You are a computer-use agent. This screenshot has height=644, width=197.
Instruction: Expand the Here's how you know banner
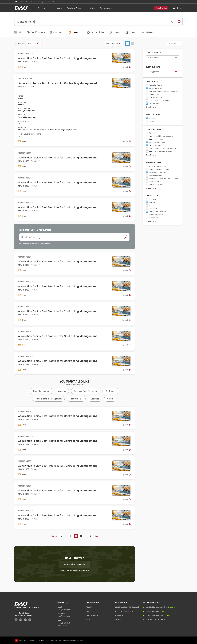coord(58,2)
